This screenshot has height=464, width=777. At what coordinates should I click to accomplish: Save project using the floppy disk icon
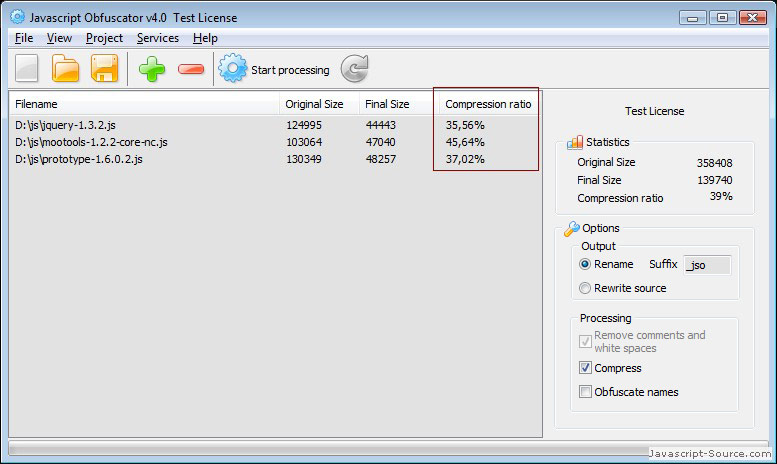(x=105, y=68)
